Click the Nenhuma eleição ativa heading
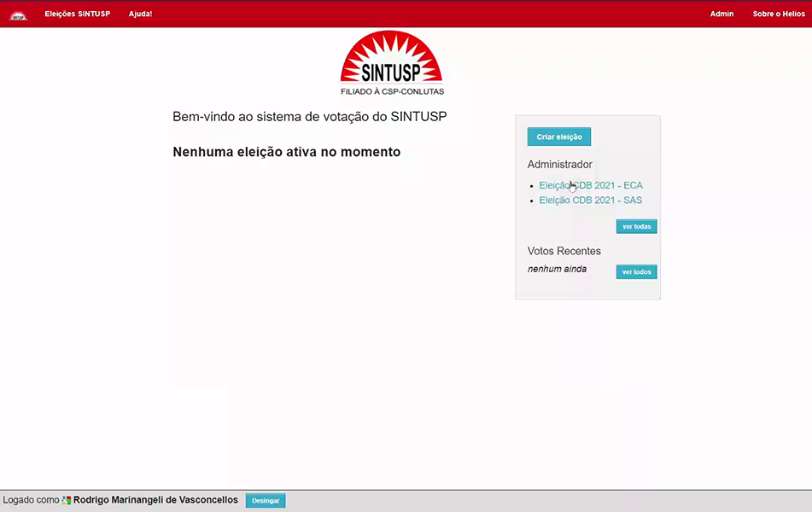The width and height of the screenshot is (812, 512). (x=286, y=153)
